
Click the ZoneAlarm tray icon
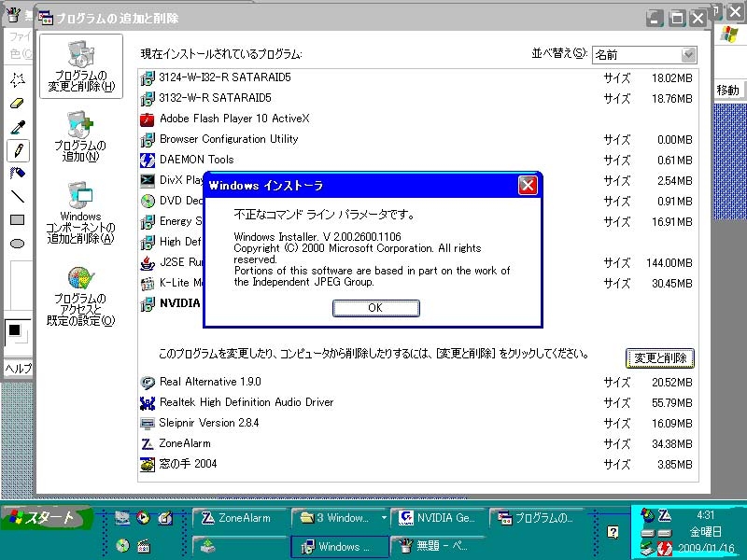[665, 516]
